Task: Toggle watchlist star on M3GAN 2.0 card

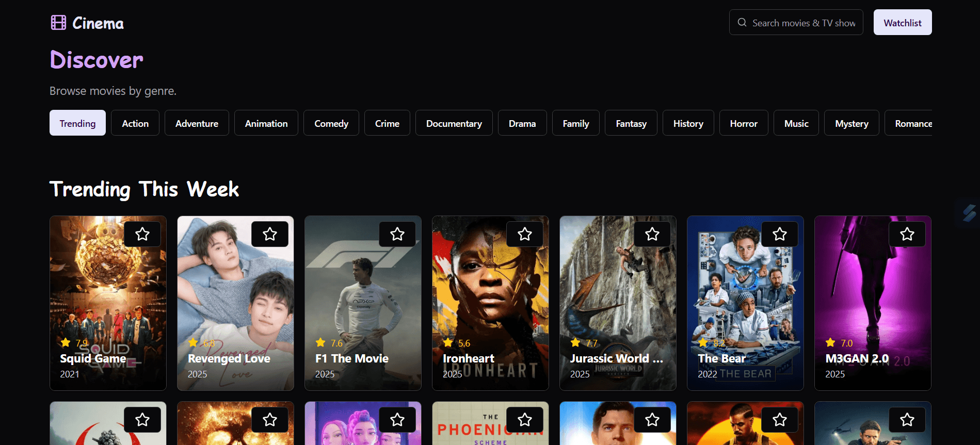Action: (907, 234)
